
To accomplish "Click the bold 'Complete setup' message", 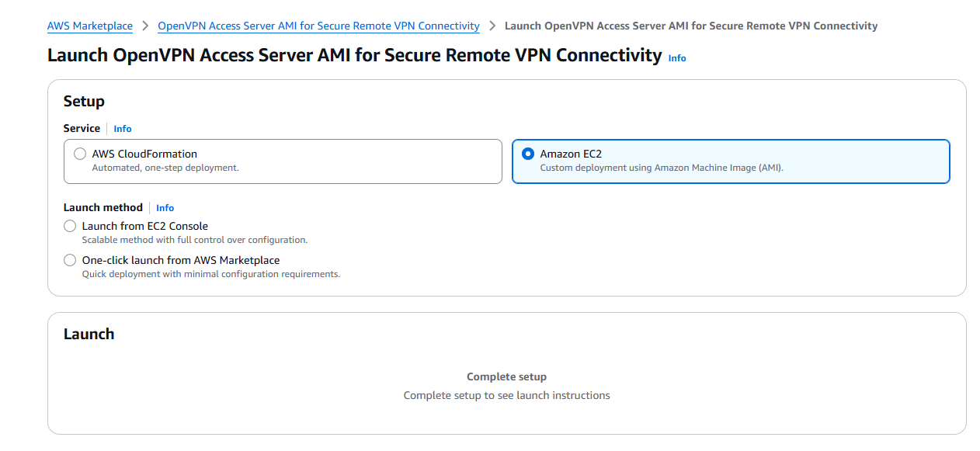I will coord(507,376).
